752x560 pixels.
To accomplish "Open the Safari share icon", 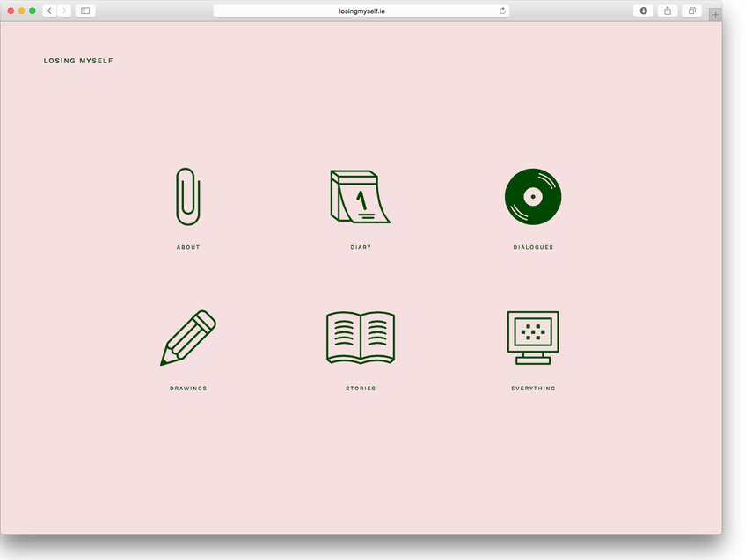I will [668, 11].
